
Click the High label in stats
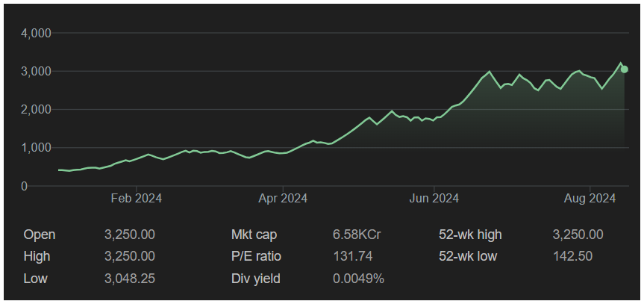click(x=37, y=256)
